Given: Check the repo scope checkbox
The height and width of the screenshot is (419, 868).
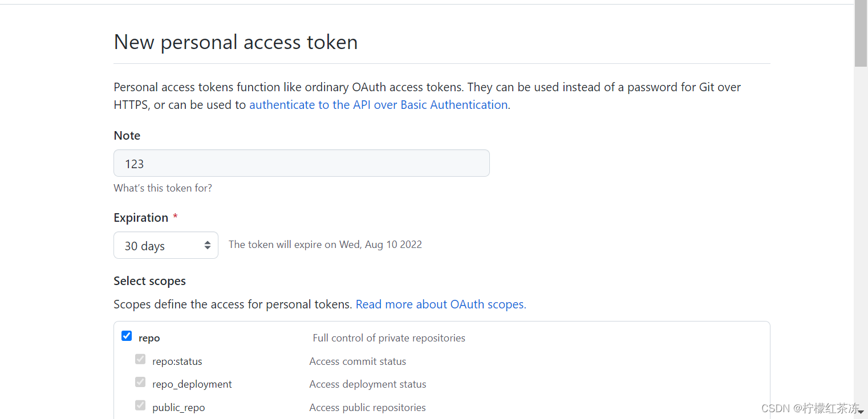Looking at the screenshot, I should [x=127, y=336].
